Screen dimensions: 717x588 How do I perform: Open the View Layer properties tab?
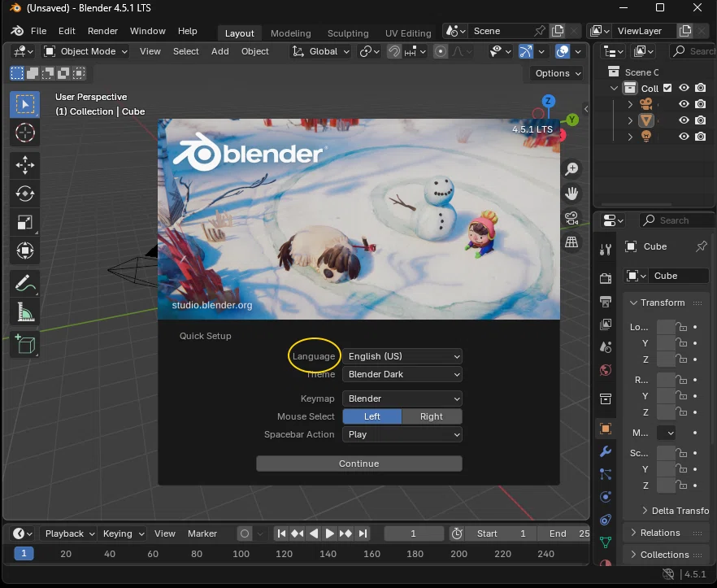coord(606,324)
